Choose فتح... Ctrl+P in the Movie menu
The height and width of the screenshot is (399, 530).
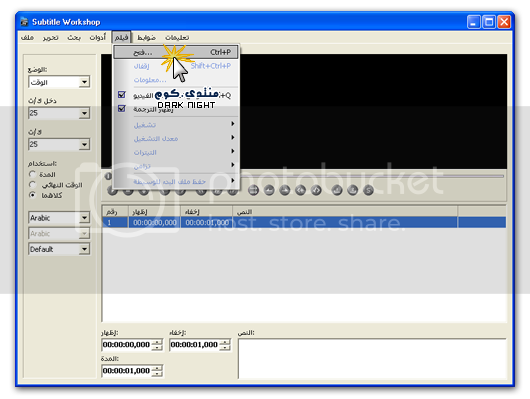(176, 52)
